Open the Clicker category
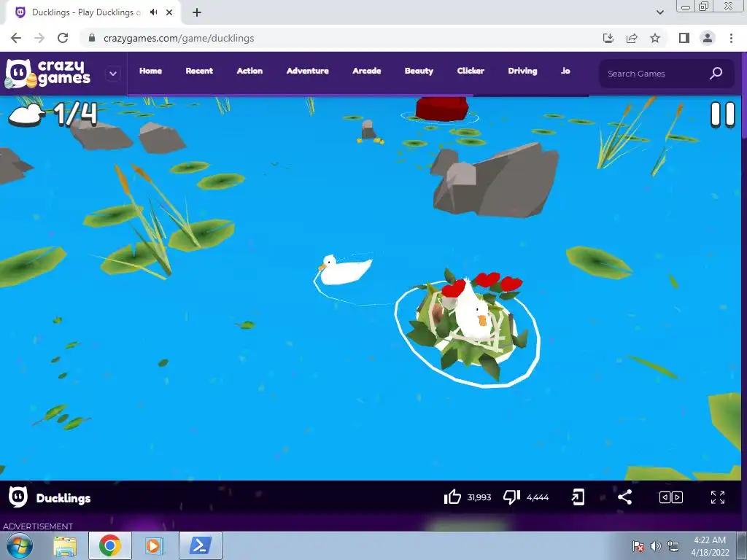Viewport: 747px width, 560px height. pyautogui.click(x=471, y=71)
